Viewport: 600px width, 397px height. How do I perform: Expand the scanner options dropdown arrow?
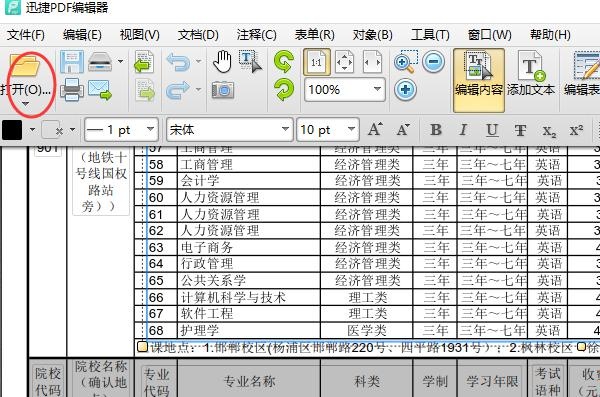[121, 61]
